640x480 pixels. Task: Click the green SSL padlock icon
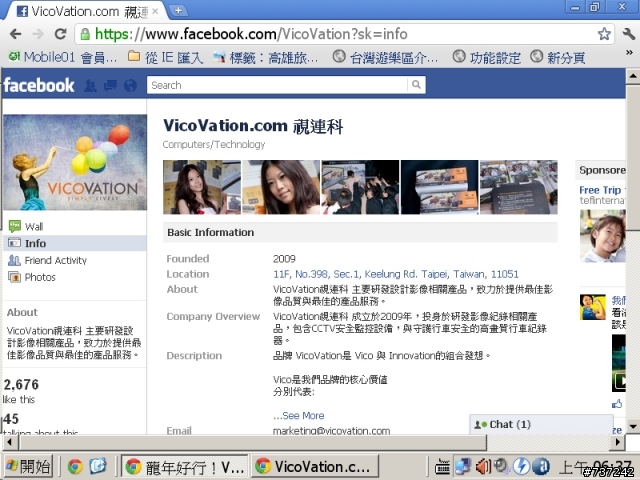point(85,34)
